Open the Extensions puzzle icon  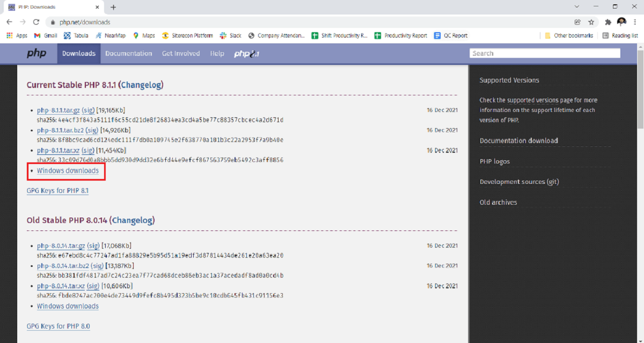coord(608,22)
